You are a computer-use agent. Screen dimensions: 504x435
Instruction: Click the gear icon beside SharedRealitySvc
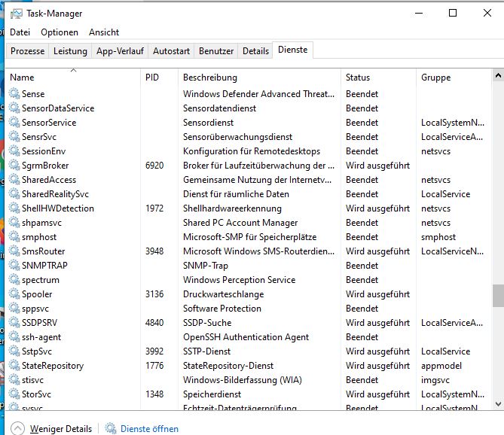click(x=14, y=193)
